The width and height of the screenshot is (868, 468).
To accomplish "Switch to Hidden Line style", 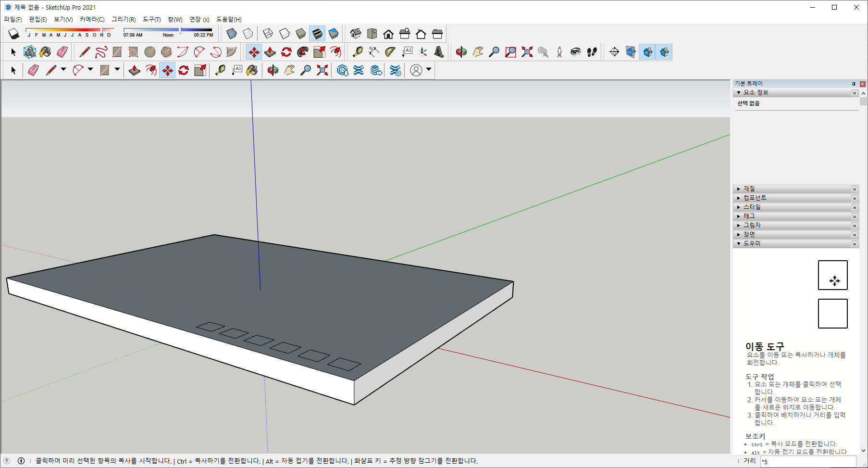I will pos(285,34).
